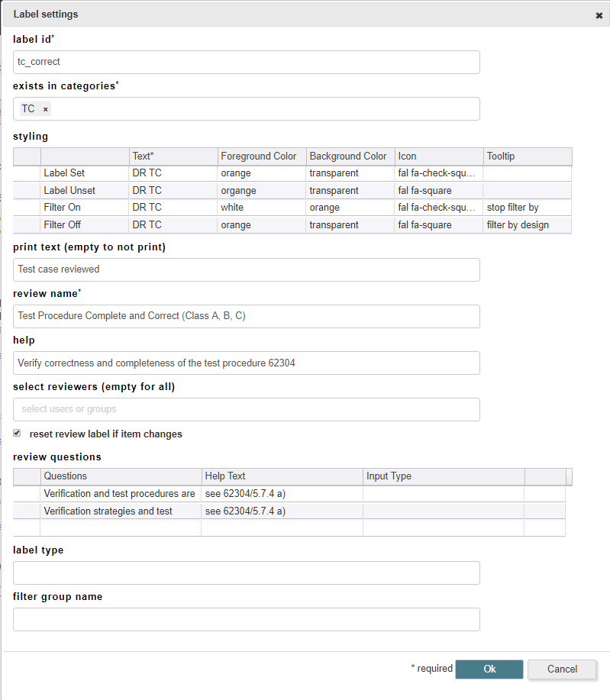Edit Label Set text cell 'DR TC'
The image size is (610, 700).
click(x=174, y=173)
